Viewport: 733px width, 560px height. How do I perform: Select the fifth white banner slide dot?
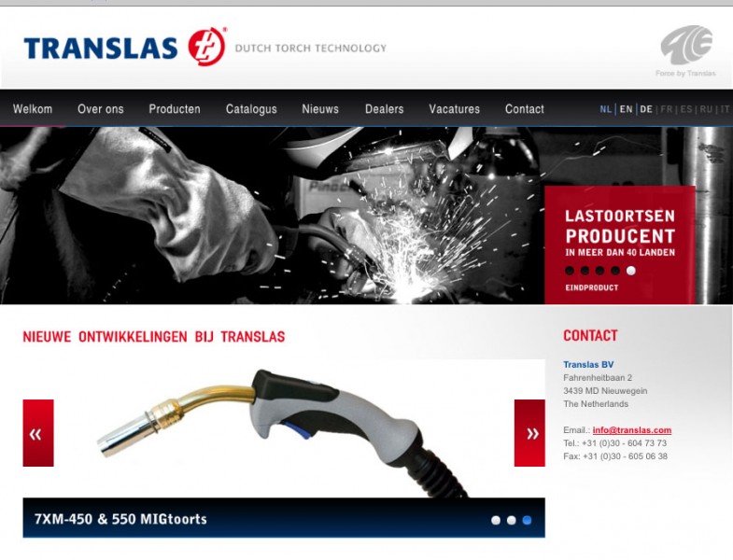631,271
